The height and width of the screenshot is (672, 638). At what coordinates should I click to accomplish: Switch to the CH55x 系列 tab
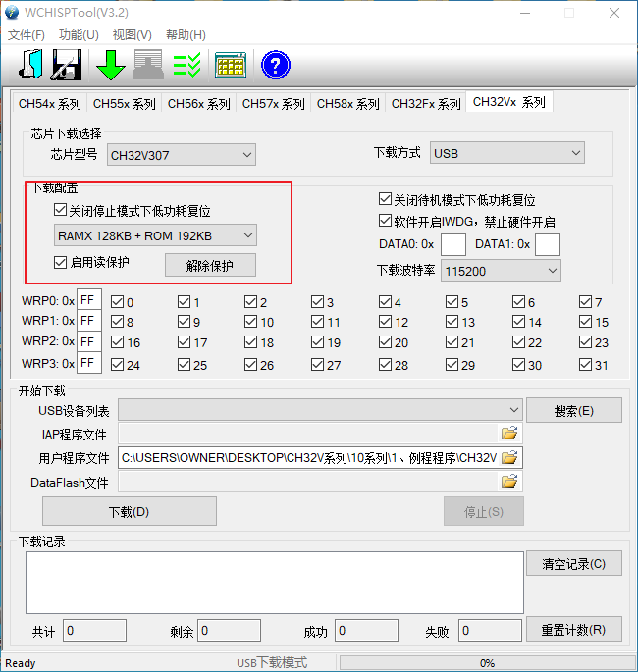click(x=125, y=104)
